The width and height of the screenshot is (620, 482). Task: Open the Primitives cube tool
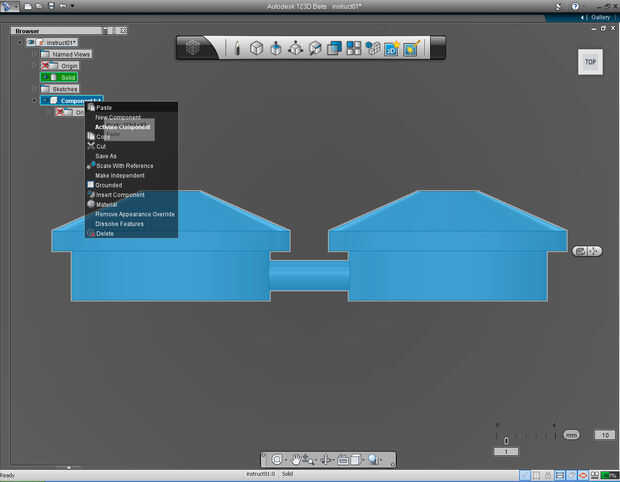coord(257,48)
